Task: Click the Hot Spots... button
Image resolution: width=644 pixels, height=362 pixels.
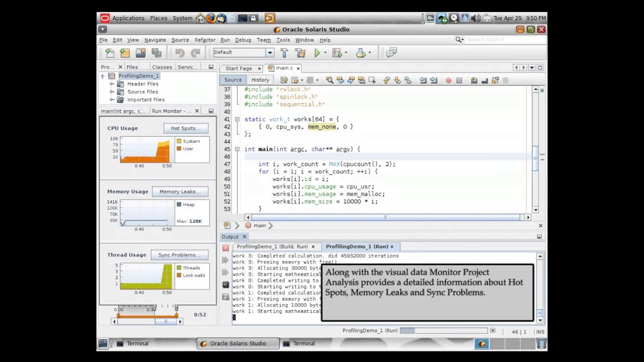Action: (186, 128)
